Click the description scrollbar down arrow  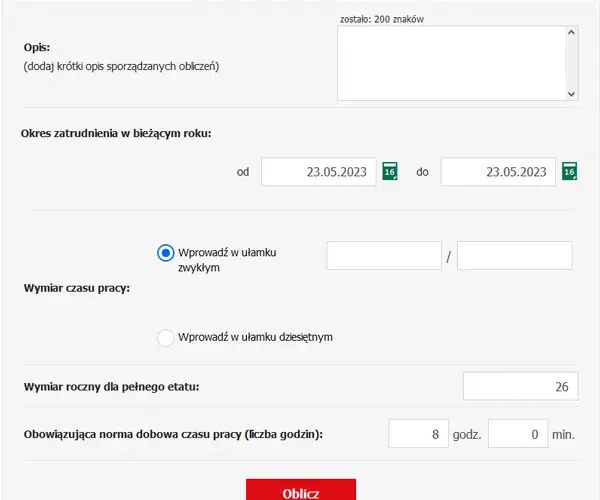[x=572, y=94]
